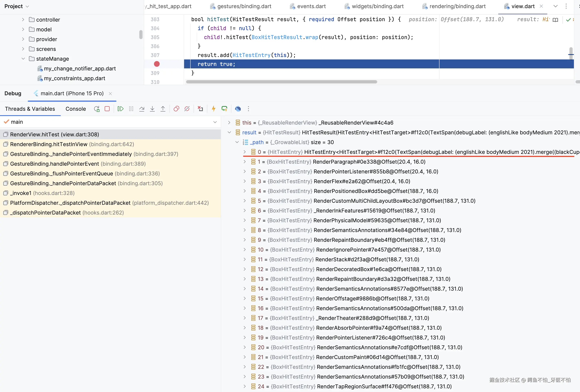This screenshot has width=580, height=392.
Task: Switch to the Console tab
Action: click(76, 109)
